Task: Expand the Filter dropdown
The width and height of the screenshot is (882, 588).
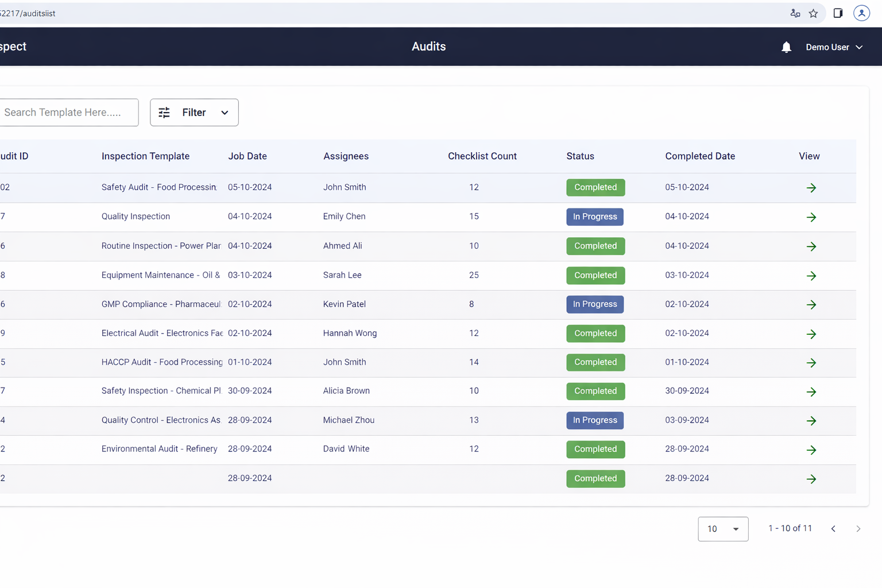Action: [225, 113]
